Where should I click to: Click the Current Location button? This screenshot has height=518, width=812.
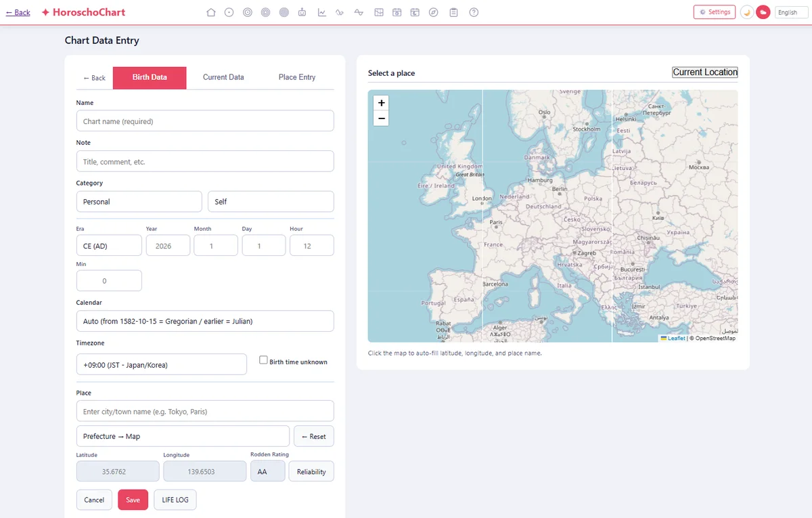705,72
